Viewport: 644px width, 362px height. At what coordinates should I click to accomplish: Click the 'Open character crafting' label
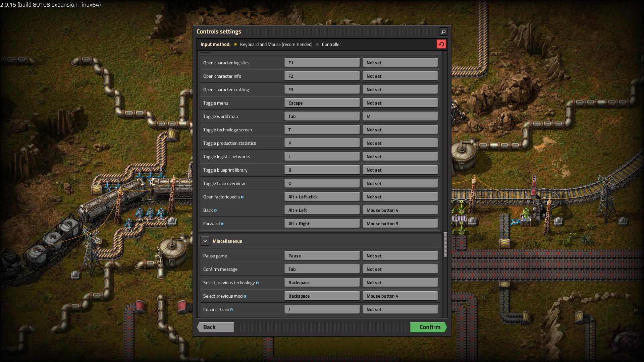click(x=226, y=90)
